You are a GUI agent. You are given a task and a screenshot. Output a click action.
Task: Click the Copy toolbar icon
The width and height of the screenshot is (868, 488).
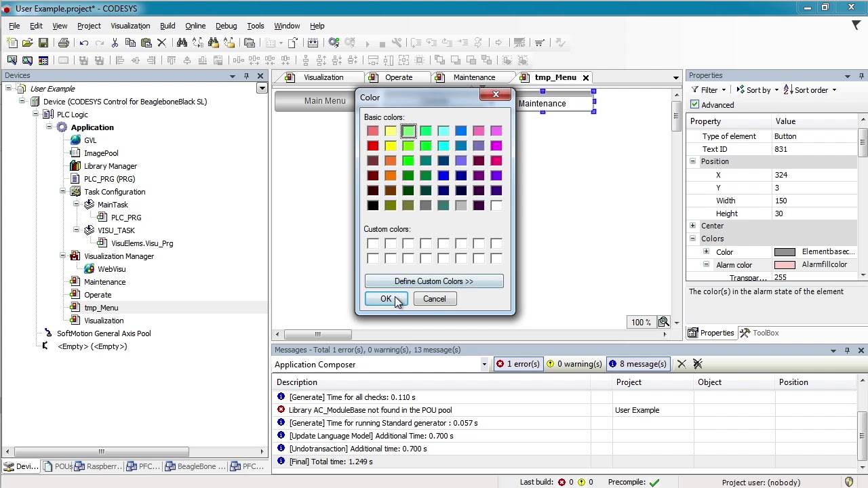130,43
